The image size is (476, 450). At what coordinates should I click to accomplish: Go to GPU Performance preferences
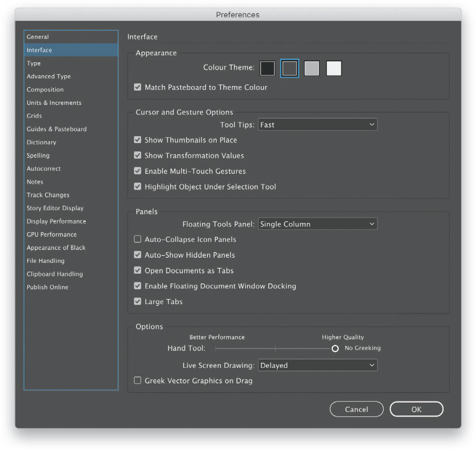coord(71,234)
